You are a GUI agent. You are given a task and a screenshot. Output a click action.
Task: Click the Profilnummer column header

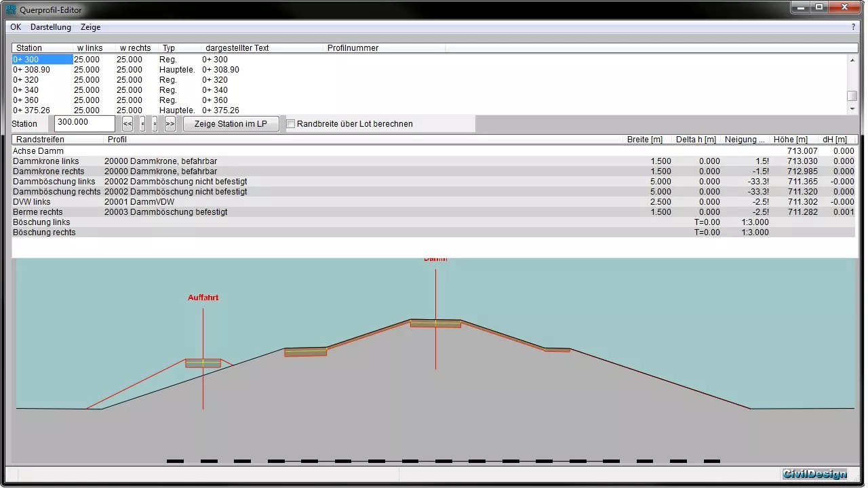coord(353,48)
